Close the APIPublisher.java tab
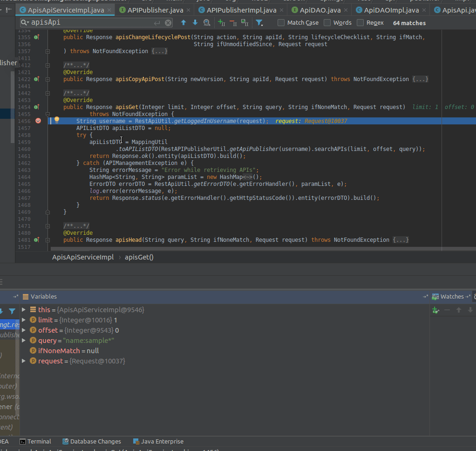Image resolution: width=476 pixels, height=451 pixels. 189,10
